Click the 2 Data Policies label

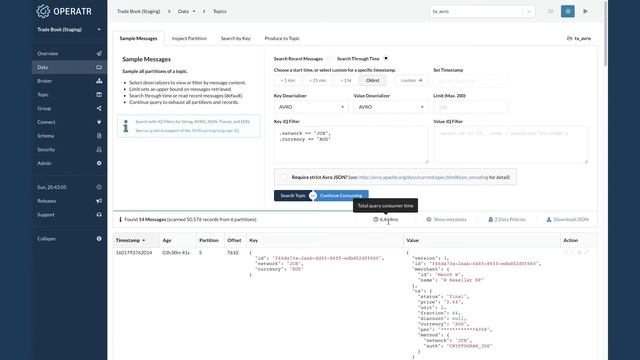[x=510, y=220]
